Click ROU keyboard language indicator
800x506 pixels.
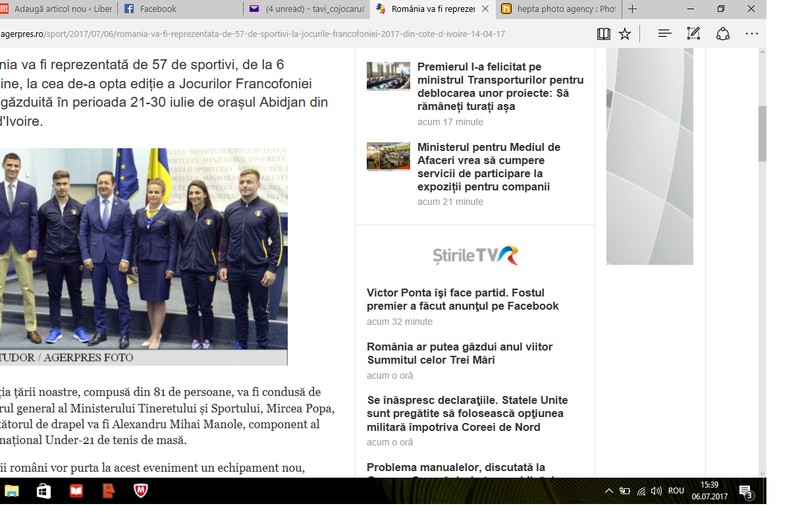[676, 491]
